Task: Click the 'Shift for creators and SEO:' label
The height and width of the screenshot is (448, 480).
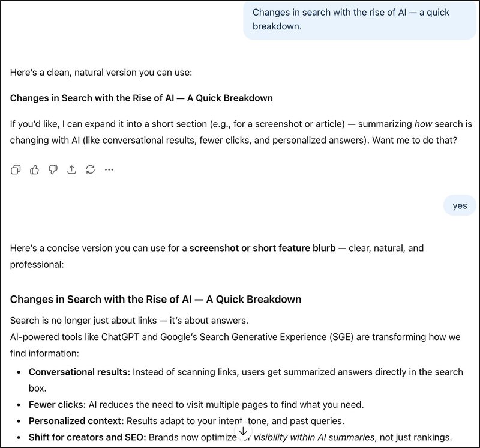Action: pyautogui.click(x=87, y=437)
